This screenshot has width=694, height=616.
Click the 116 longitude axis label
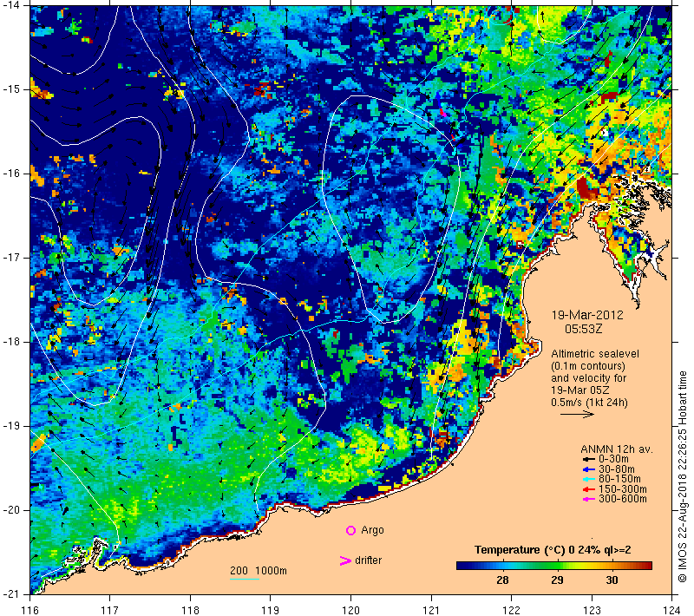(x=29, y=610)
